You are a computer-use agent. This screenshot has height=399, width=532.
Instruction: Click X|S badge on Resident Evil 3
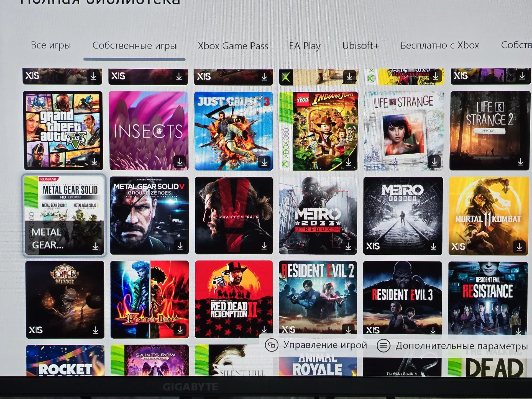click(x=373, y=330)
